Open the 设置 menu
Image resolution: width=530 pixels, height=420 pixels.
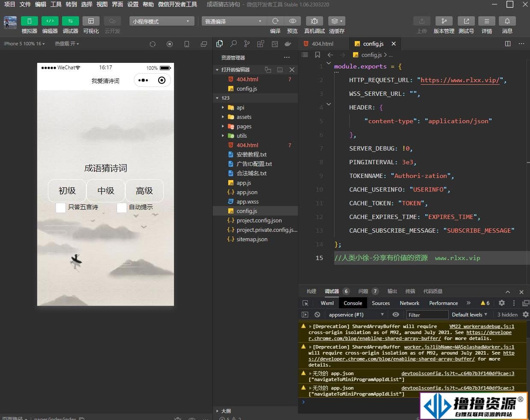[x=133, y=4]
